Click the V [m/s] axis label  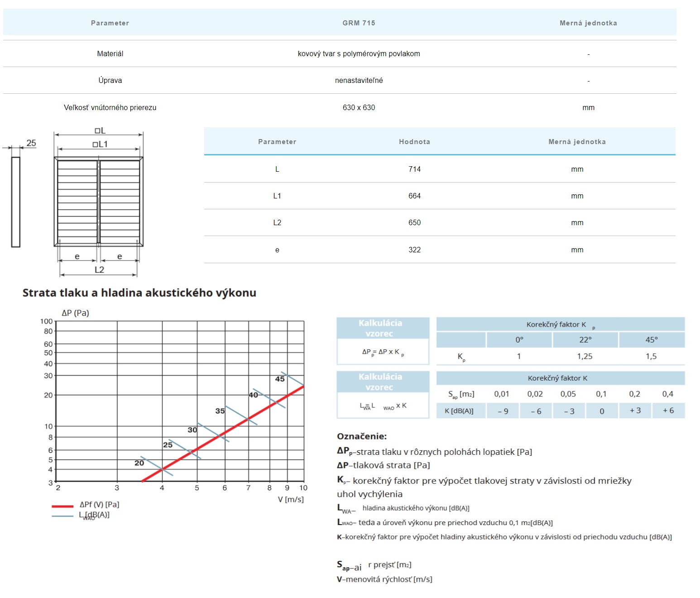tap(291, 500)
